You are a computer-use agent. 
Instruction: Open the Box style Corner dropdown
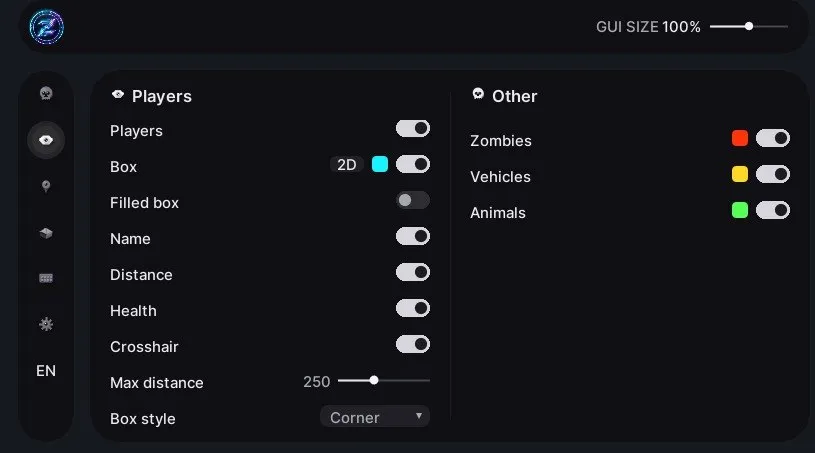click(x=375, y=417)
